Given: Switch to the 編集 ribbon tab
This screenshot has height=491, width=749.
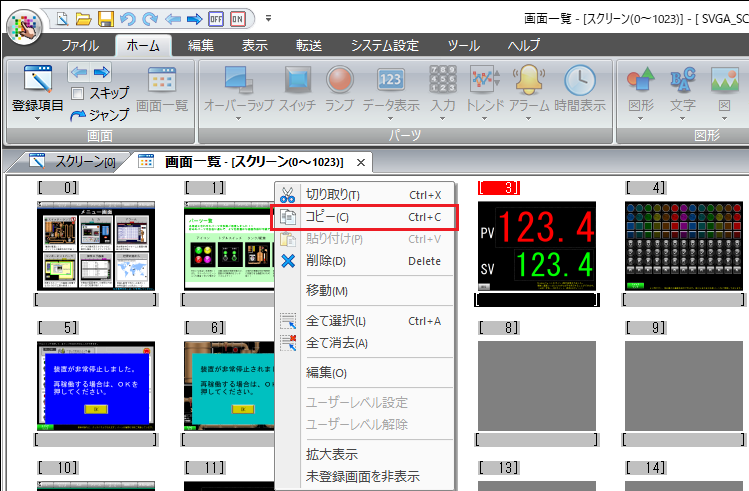Looking at the screenshot, I should 200,45.
